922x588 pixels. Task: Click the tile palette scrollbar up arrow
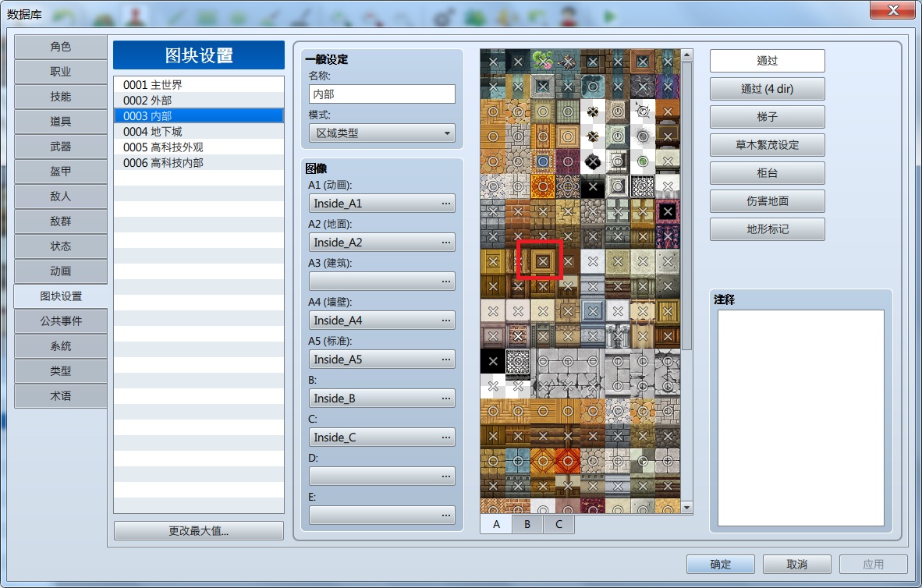click(x=686, y=55)
